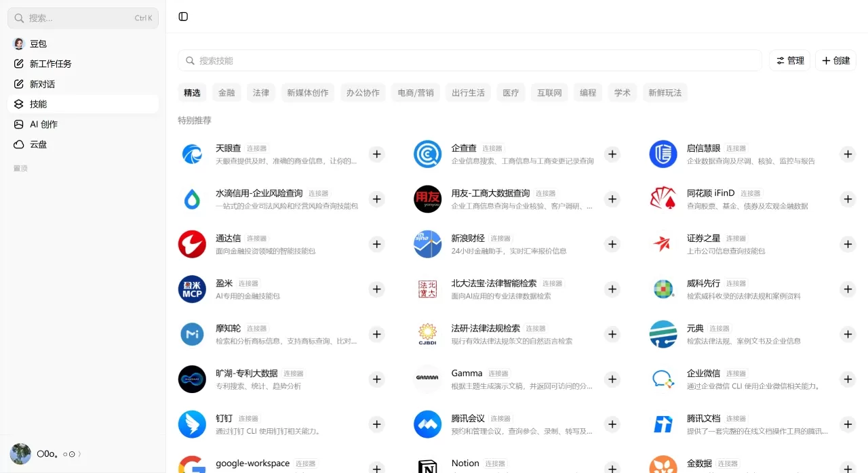The image size is (868, 473).
Task: Click the 通达信 red logo icon
Action: (192, 245)
